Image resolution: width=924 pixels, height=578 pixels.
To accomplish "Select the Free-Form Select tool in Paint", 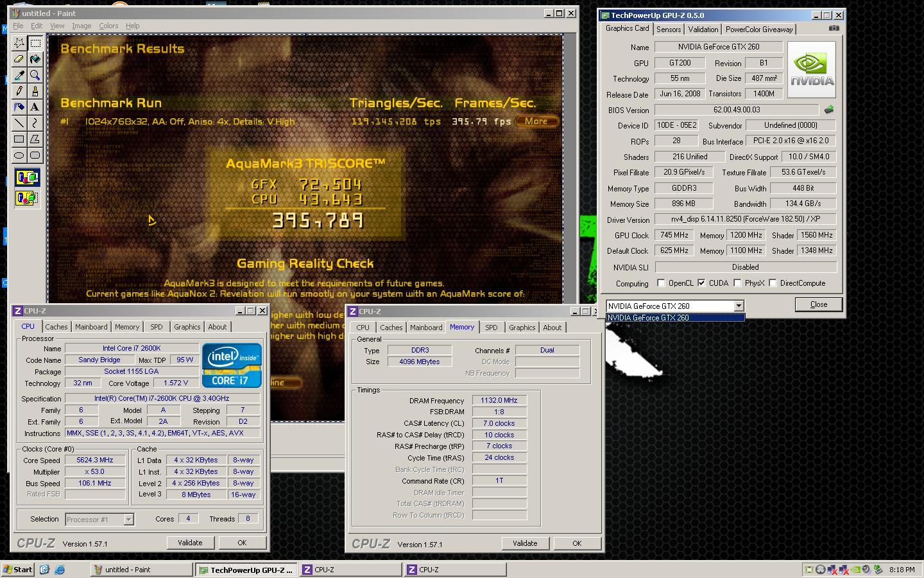I will [19, 43].
